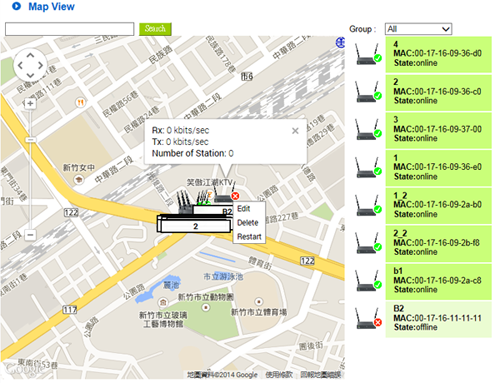Click the zoom out minus button on the map
500x383 pixels.
tap(30, 235)
